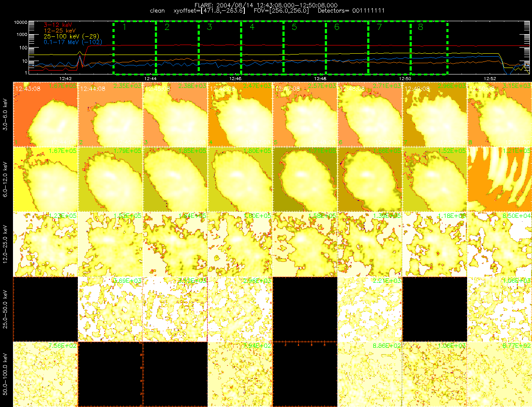
Task: Select the red '3-12 keV' legend entry
Action: (59, 26)
